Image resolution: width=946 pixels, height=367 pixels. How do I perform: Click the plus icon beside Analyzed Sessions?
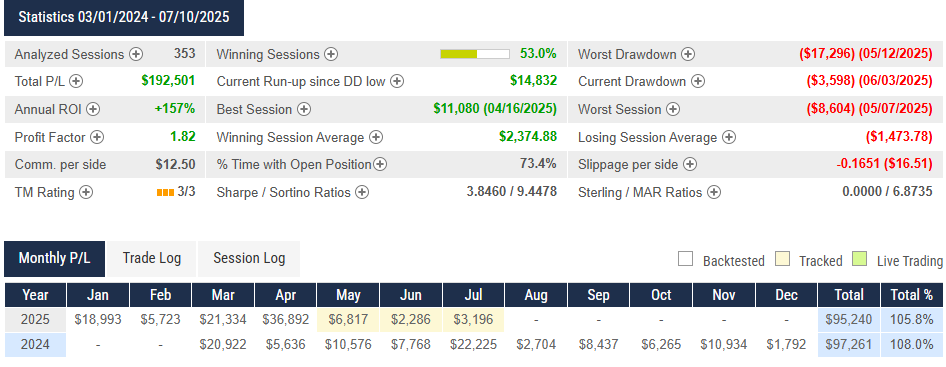[136, 54]
